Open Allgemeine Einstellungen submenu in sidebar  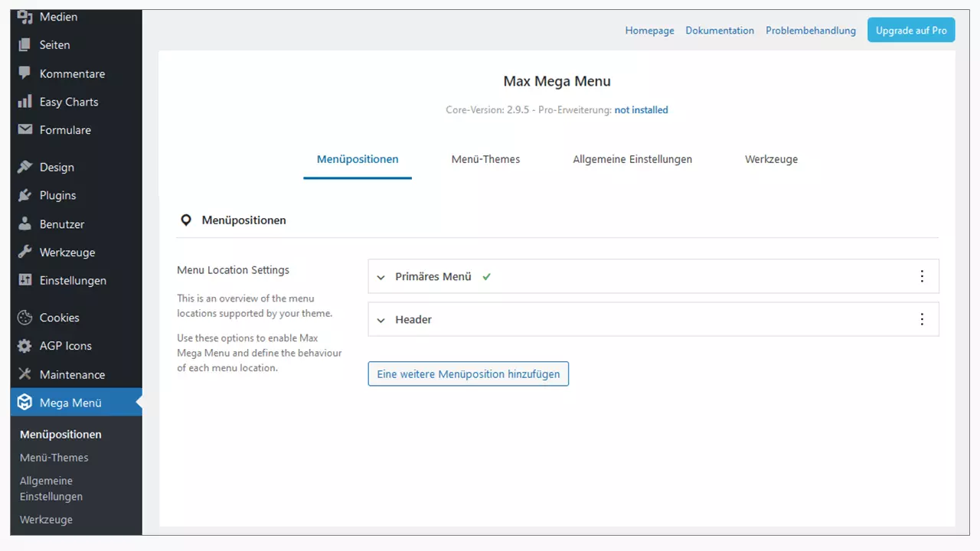(51, 488)
